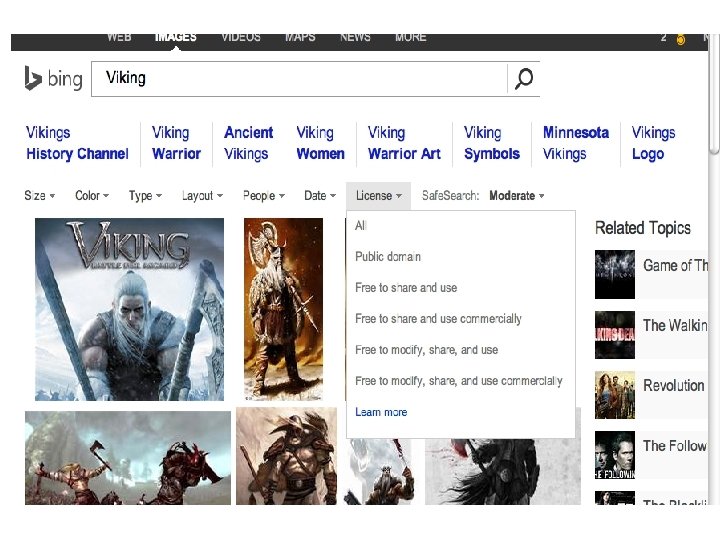Open Viking Battle for Asgard image
This screenshot has width=720, height=540.
click(x=129, y=309)
